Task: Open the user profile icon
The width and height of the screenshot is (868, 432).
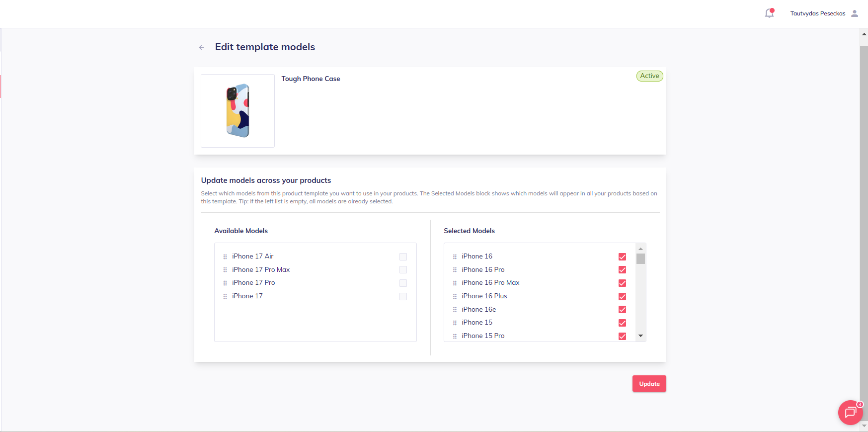Action: tap(855, 13)
